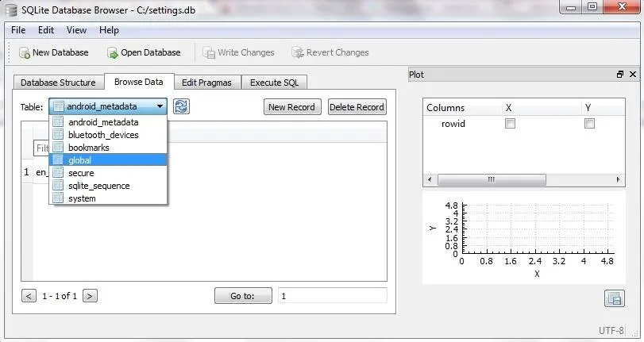
Task: Select bluetooth_devices in the table list
Action: pyautogui.click(x=108, y=135)
